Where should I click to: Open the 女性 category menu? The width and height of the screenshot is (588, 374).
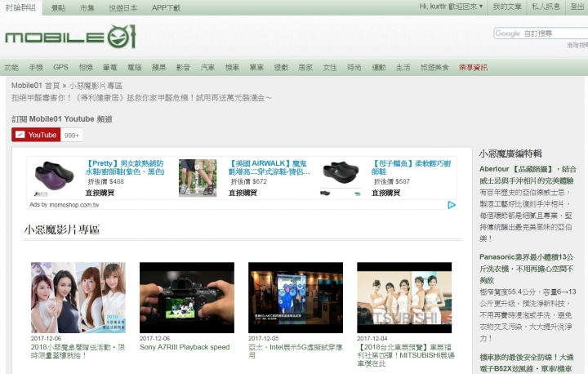coord(330,68)
